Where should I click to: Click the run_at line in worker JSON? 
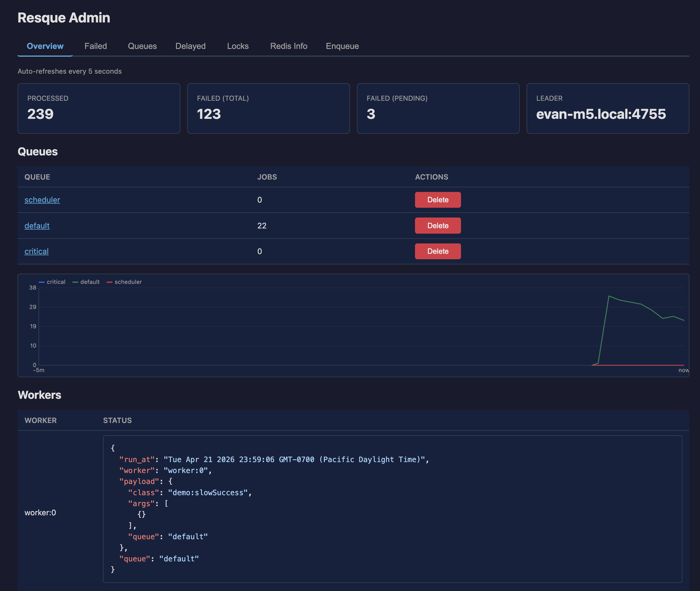(x=274, y=460)
